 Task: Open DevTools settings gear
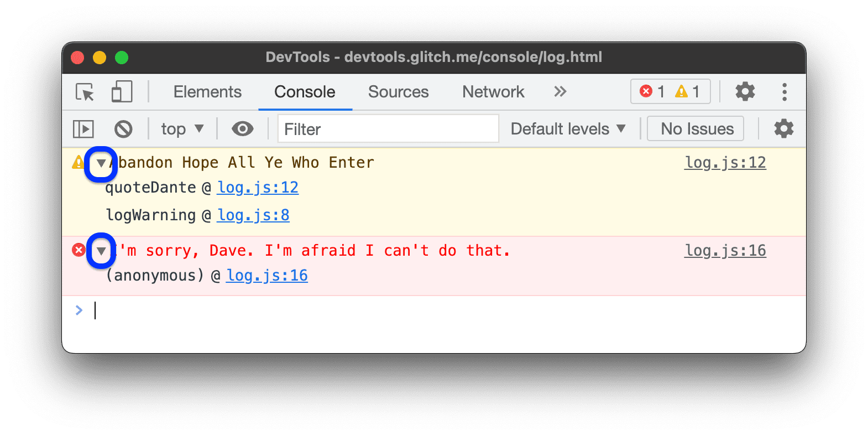coord(745,91)
